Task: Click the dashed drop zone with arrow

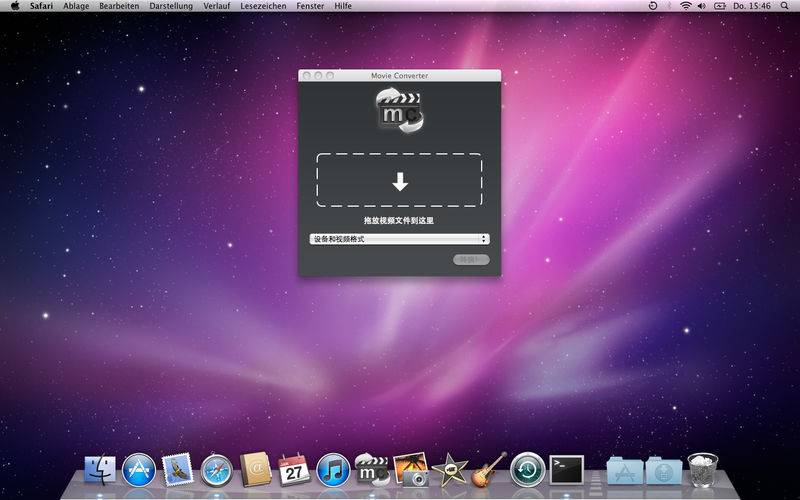Action: click(x=399, y=180)
